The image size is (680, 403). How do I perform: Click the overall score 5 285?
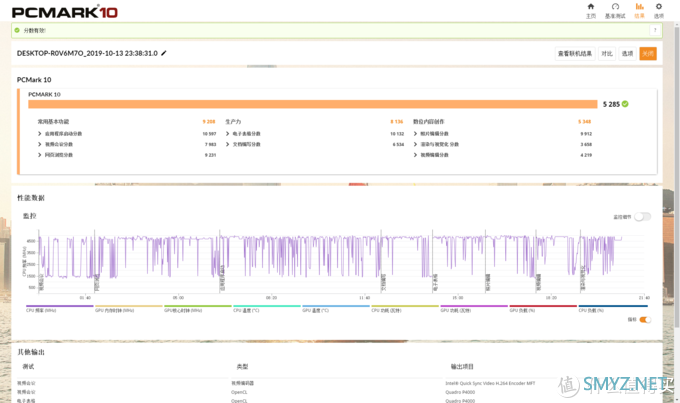[611, 104]
